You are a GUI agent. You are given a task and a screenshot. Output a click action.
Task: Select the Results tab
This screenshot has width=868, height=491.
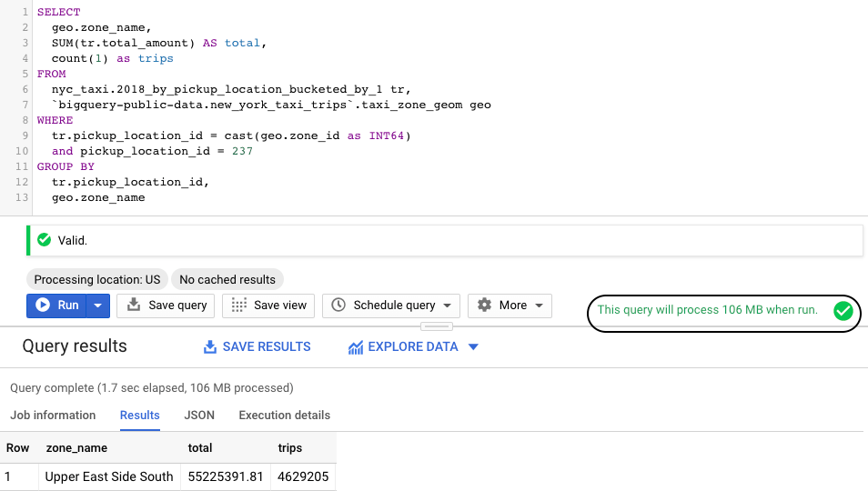(x=139, y=416)
